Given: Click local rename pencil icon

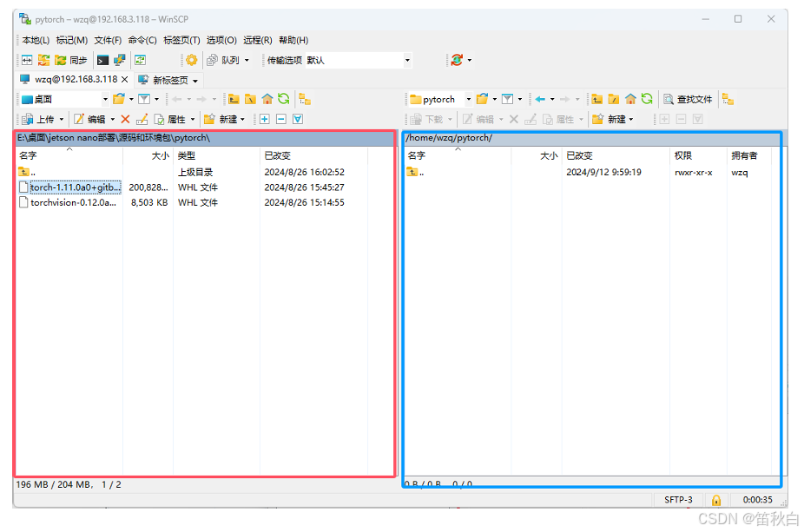Looking at the screenshot, I should click(x=142, y=120).
